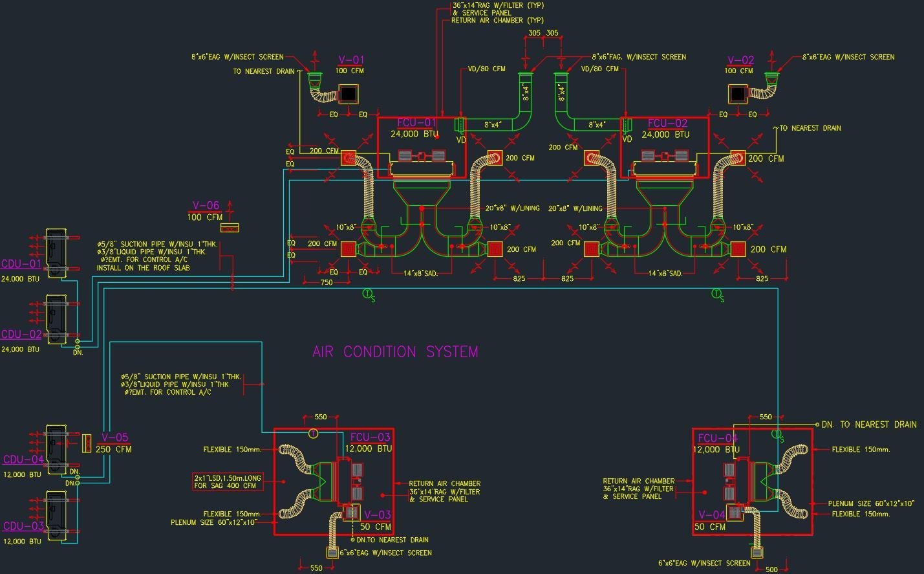This screenshot has height=574, width=924.
Task: Select the V-06 tag text
Action: (206, 206)
